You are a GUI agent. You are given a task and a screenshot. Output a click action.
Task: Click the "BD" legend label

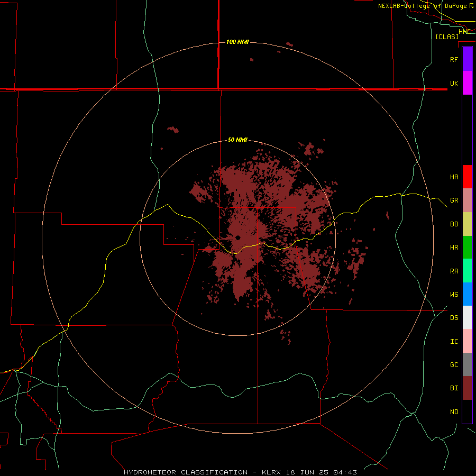[x=454, y=224]
